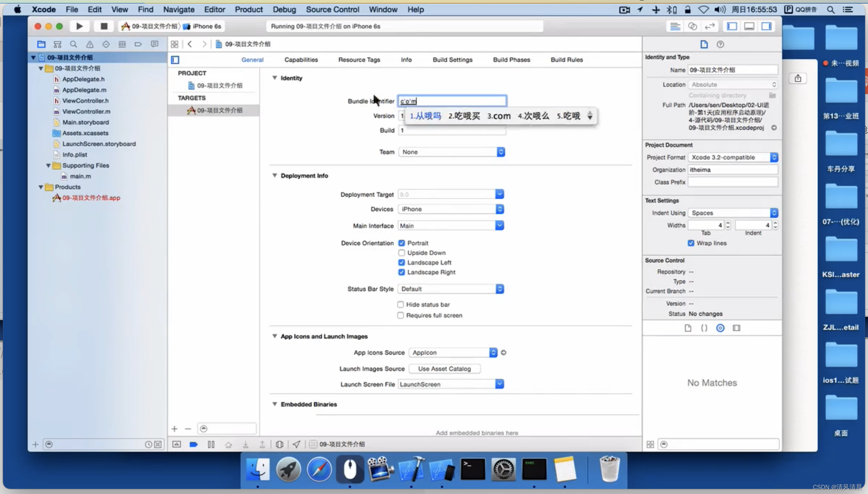Expand the Deployment Target dropdown
This screenshot has height=494, width=868.
click(x=500, y=194)
